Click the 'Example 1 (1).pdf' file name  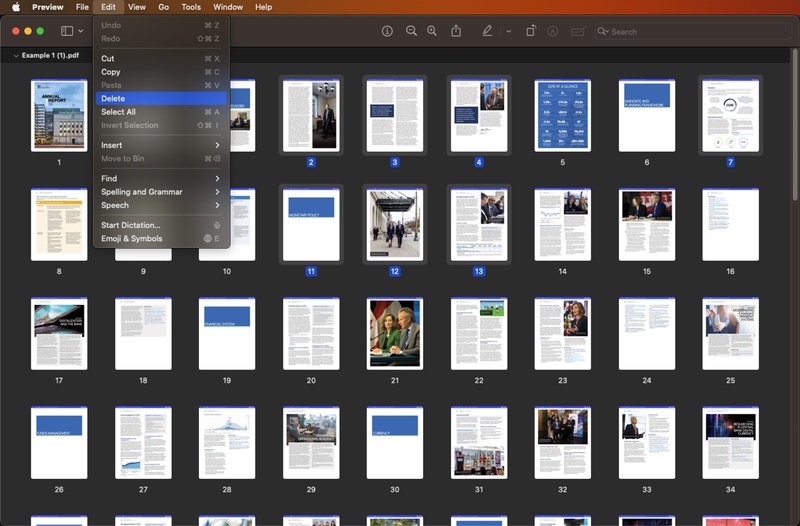click(51, 55)
